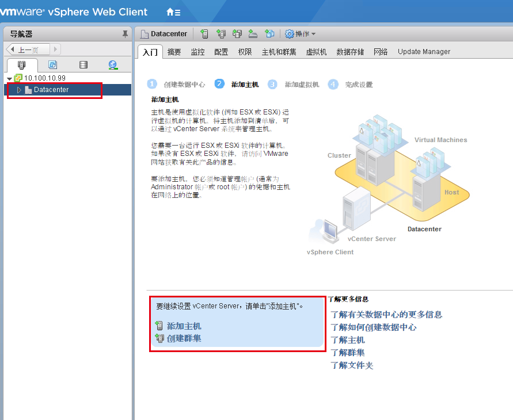Click the 导航器 panel title

click(21, 34)
